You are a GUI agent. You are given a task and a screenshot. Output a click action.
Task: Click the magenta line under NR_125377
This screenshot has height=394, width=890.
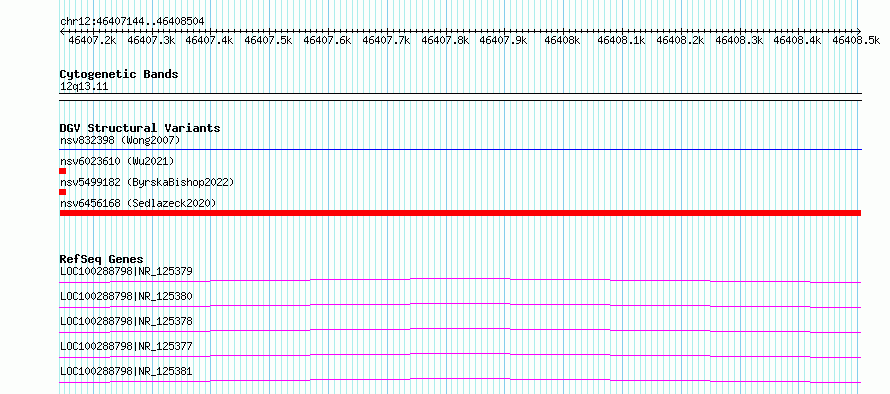(460, 355)
